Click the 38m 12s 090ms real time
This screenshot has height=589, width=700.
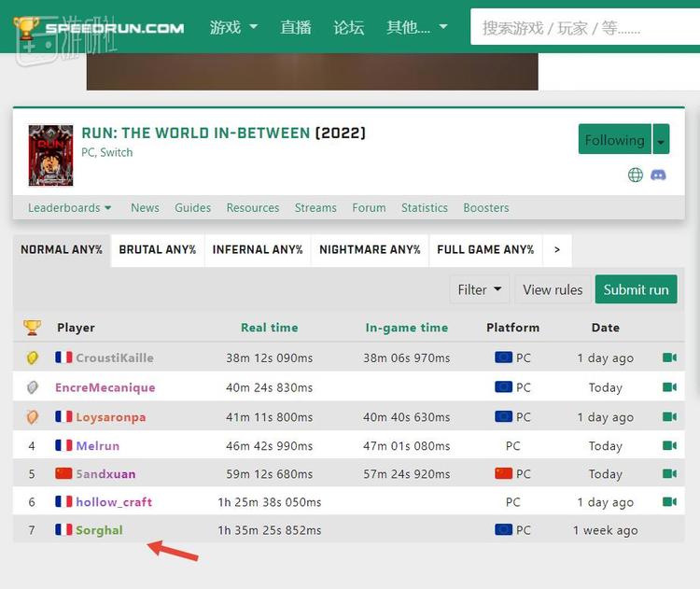coord(269,358)
